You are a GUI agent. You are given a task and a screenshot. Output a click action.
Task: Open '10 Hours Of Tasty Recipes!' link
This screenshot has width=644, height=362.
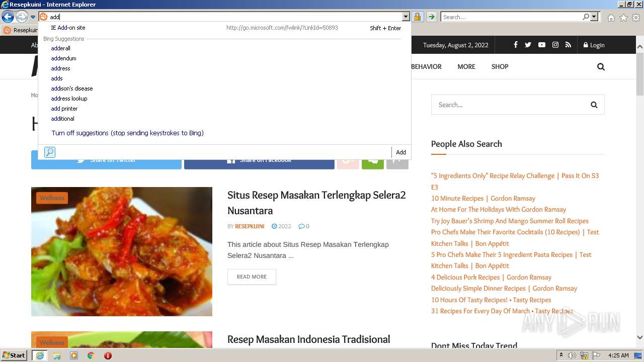(x=491, y=300)
